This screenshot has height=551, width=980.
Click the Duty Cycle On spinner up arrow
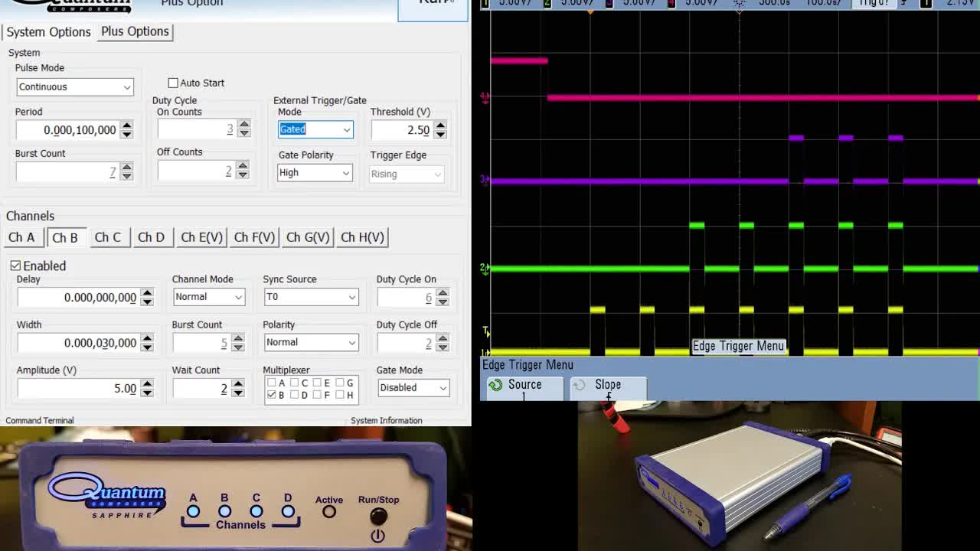(x=443, y=293)
